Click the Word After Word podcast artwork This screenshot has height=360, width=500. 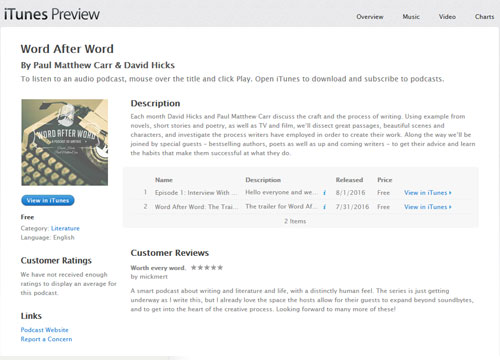click(x=65, y=142)
